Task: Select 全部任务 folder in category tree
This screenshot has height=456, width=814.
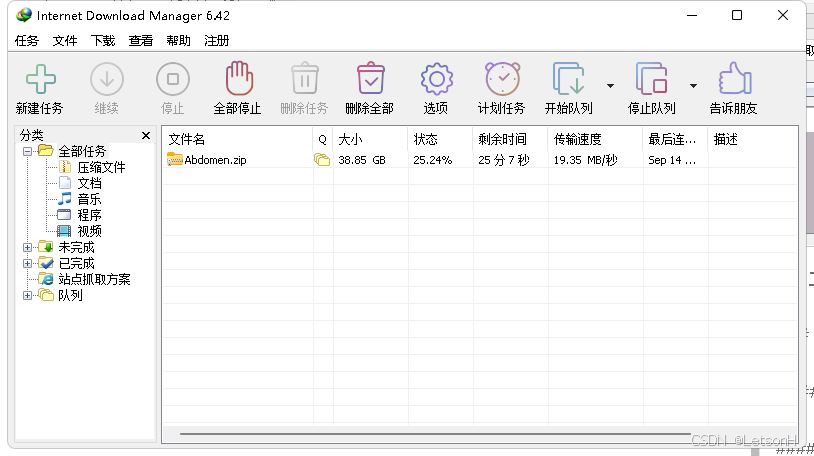Action: pyautogui.click(x=82, y=151)
